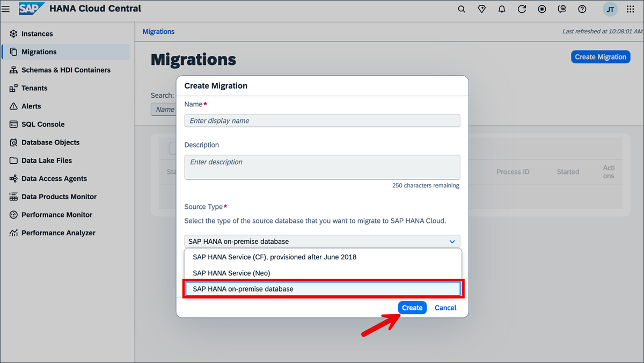Click the Migrations breadcrumb link

(x=158, y=32)
